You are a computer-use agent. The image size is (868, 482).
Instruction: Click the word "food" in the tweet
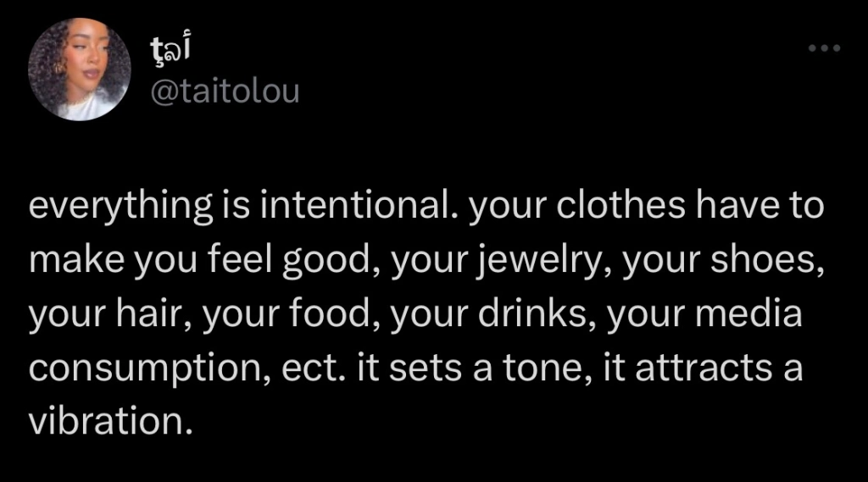point(328,314)
